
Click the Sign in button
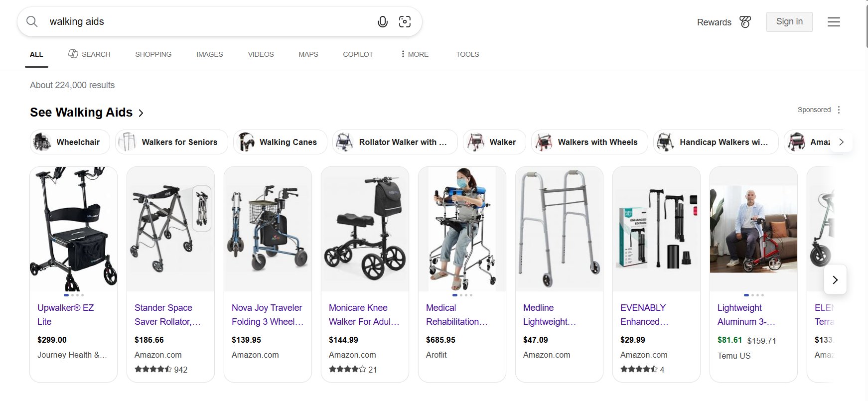pyautogui.click(x=789, y=22)
